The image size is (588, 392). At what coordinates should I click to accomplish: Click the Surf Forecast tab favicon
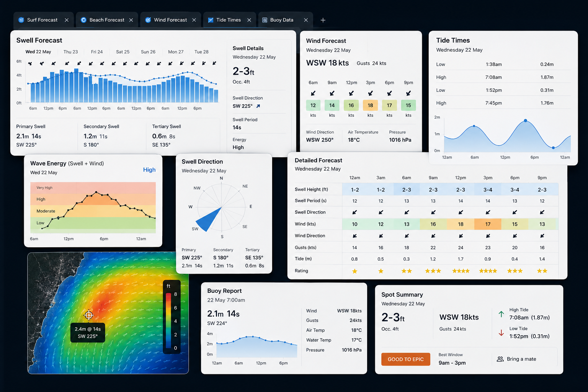(21, 20)
